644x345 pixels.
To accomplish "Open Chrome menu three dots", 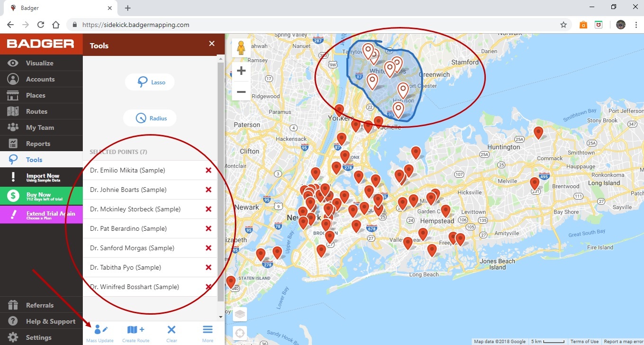I will tap(635, 25).
